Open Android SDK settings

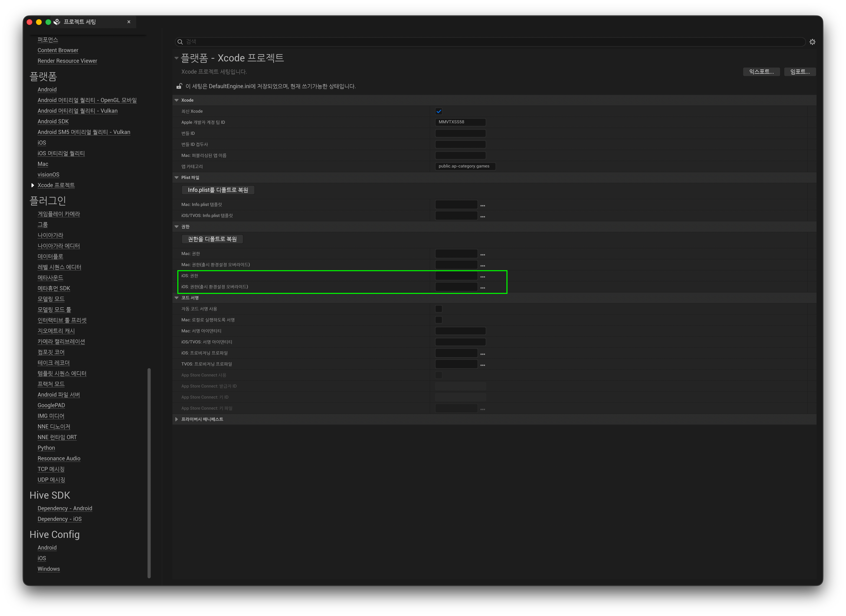pyautogui.click(x=53, y=121)
